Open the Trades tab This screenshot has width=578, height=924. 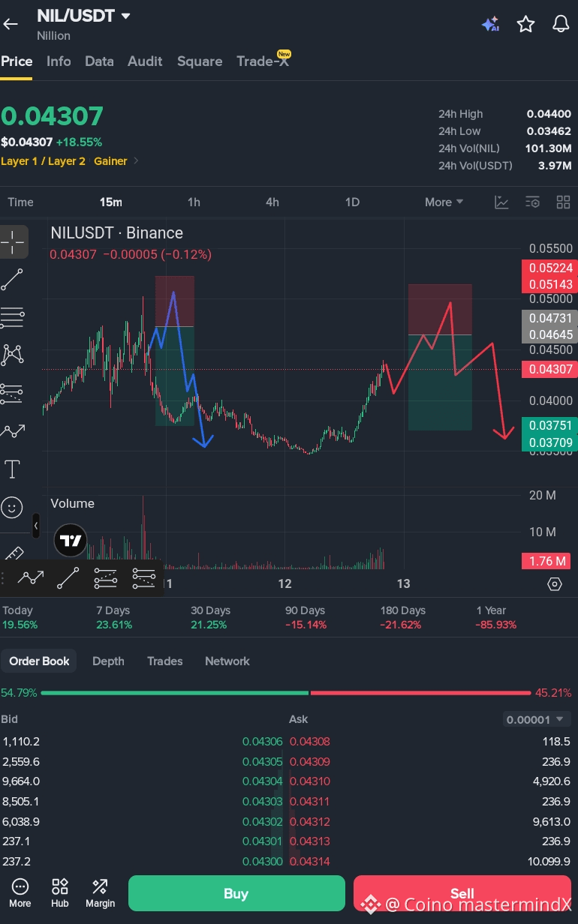(x=165, y=661)
